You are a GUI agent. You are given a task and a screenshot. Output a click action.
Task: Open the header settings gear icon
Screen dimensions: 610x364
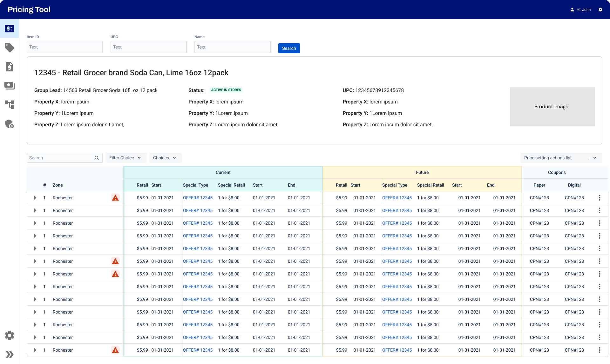pos(600,10)
